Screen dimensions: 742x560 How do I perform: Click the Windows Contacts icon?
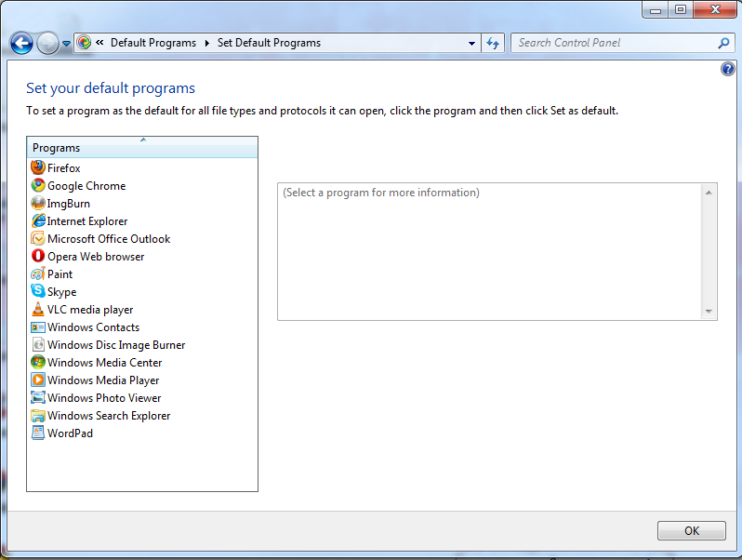click(38, 327)
